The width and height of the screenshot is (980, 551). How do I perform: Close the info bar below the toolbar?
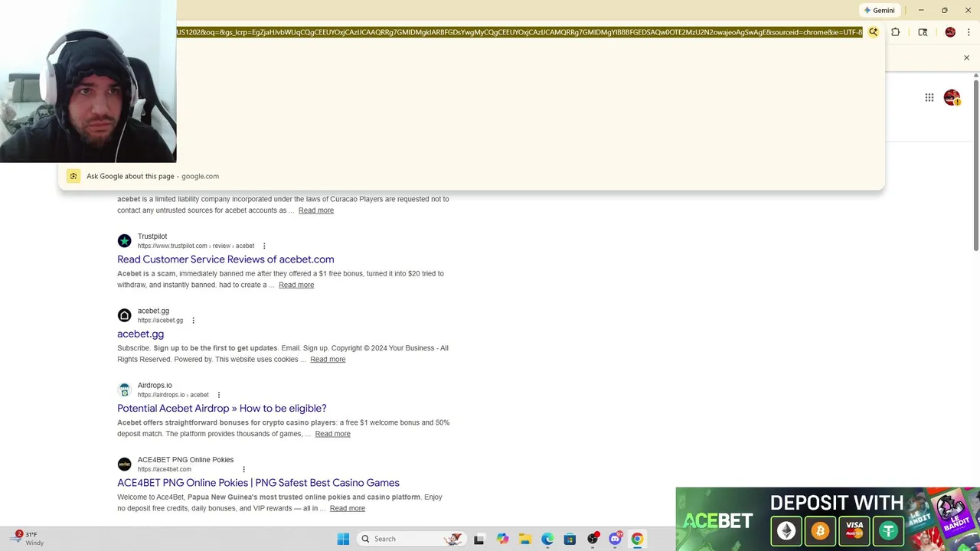coord(966,57)
